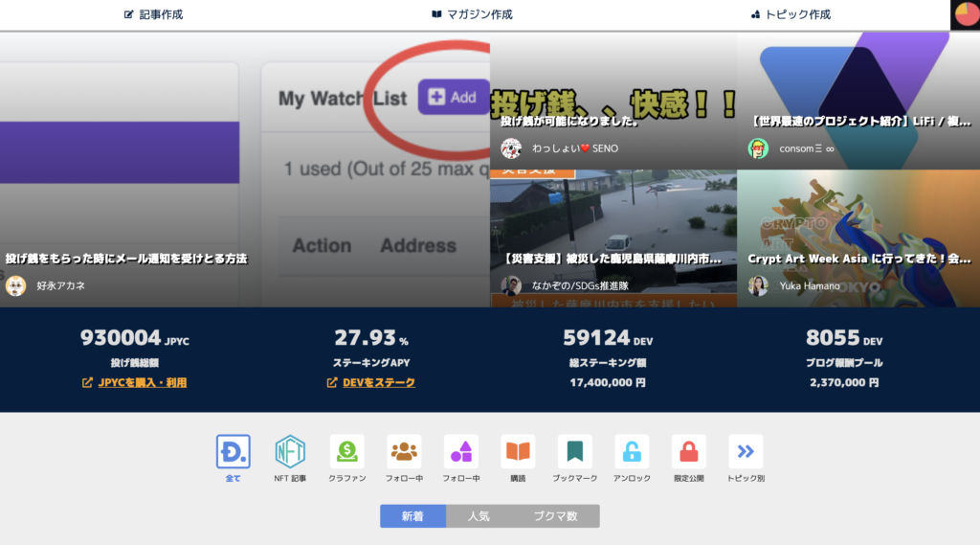Select the フォロー中 people group icon
The height and width of the screenshot is (545, 980).
click(404, 451)
